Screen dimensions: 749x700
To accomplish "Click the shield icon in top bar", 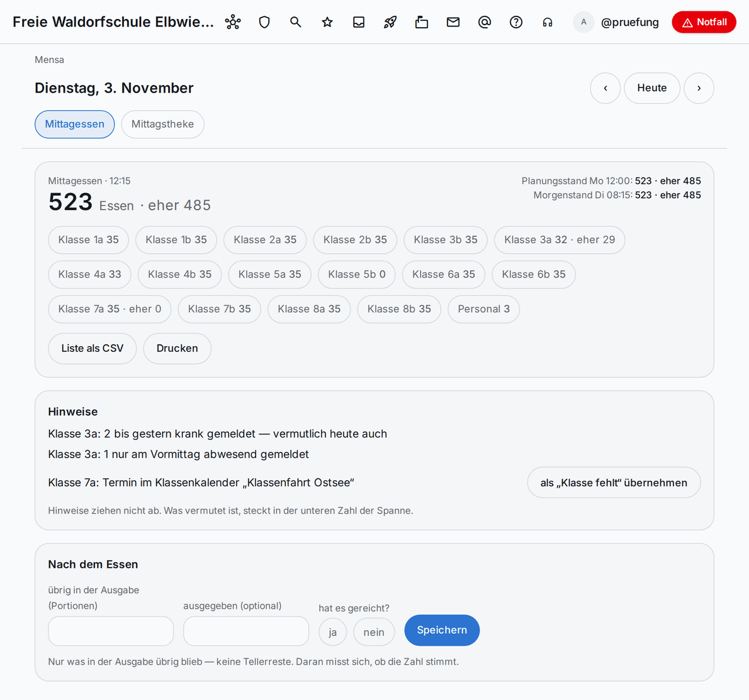I will pos(264,22).
